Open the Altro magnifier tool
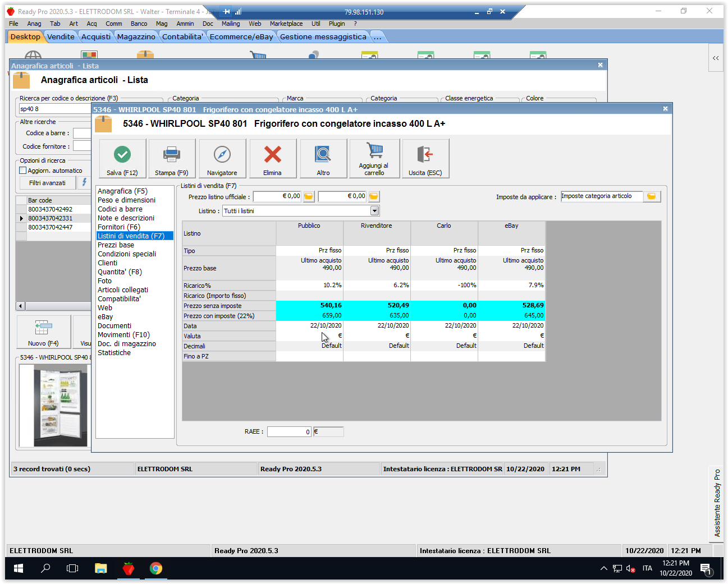 click(323, 159)
